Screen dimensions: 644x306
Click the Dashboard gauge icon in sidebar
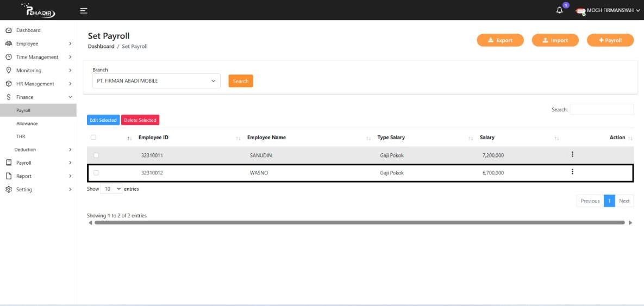pos(9,30)
